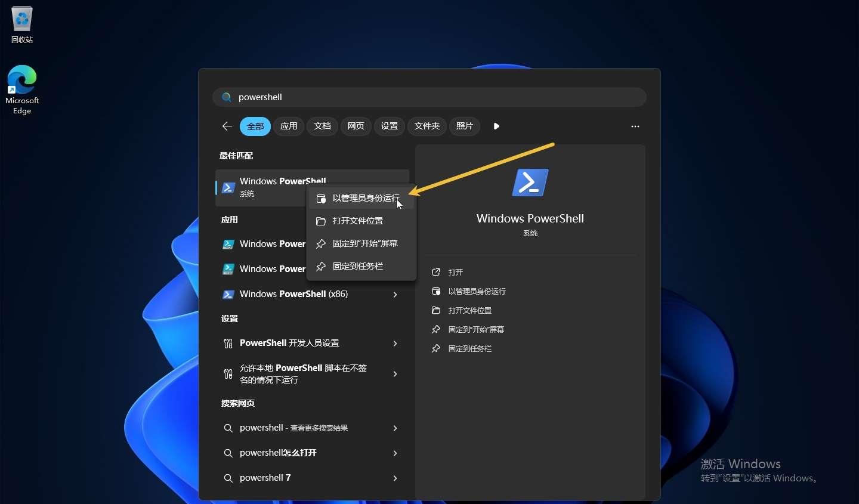859x504 pixels.
Task: Open web result powershell - 查看更多搜索结果
Action: click(x=312, y=428)
